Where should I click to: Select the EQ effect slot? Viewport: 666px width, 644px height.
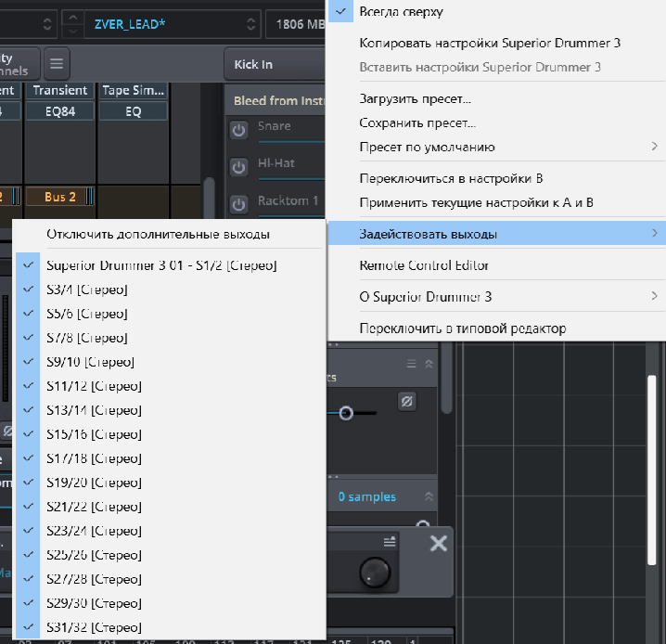coord(133,111)
